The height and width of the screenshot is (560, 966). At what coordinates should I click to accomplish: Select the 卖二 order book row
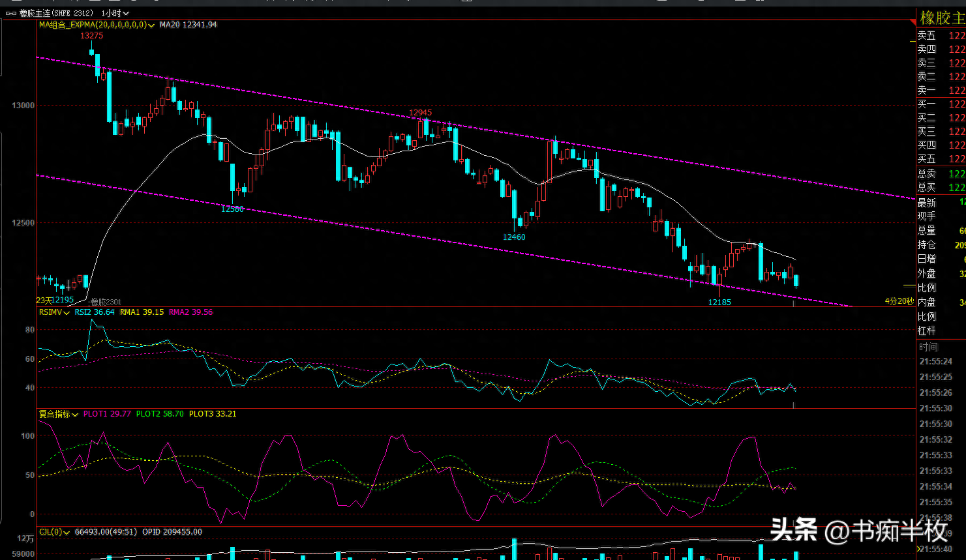(x=941, y=77)
